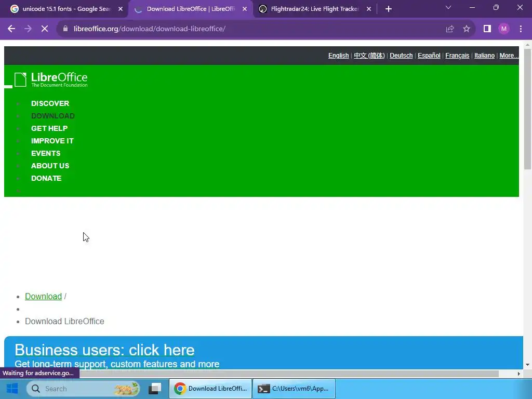Open the browser side panel
Viewport: 532px width, 399px height.
pos(487,29)
